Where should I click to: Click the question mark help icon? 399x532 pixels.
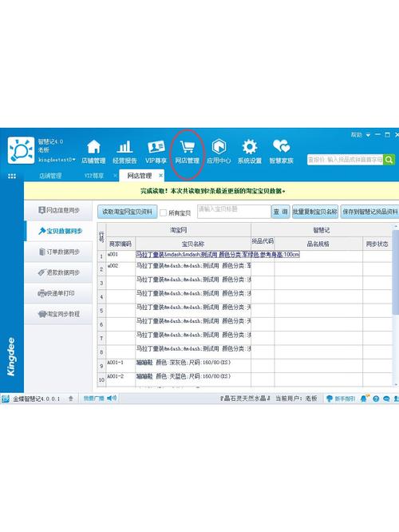click(x=376, y=399)
